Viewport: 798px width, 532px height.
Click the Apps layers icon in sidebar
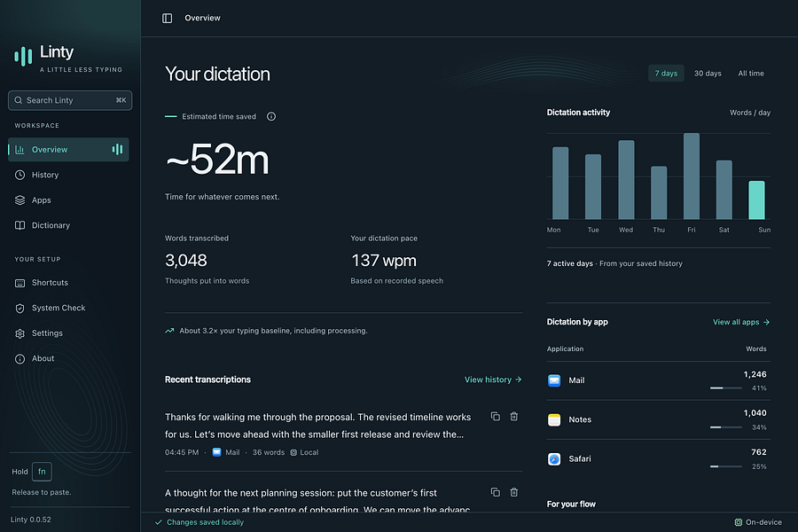click(x=20, y=200)
